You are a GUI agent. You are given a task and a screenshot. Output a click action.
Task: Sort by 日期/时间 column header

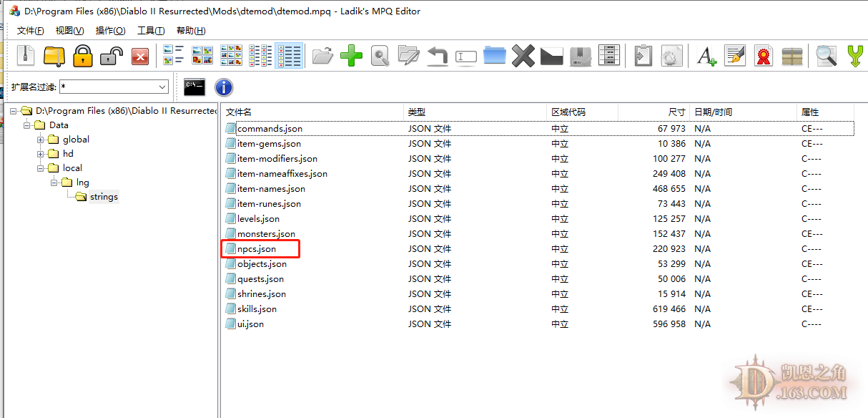point(744,112)
